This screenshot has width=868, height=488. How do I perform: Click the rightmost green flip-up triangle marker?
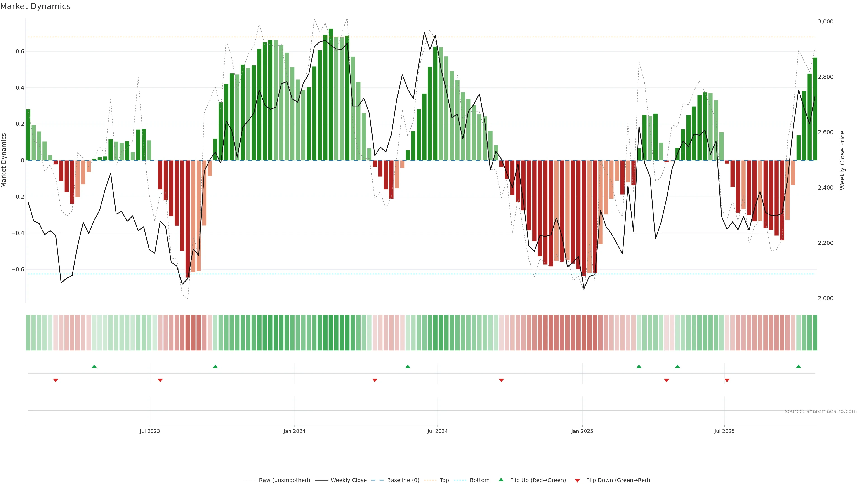(798, 366)
